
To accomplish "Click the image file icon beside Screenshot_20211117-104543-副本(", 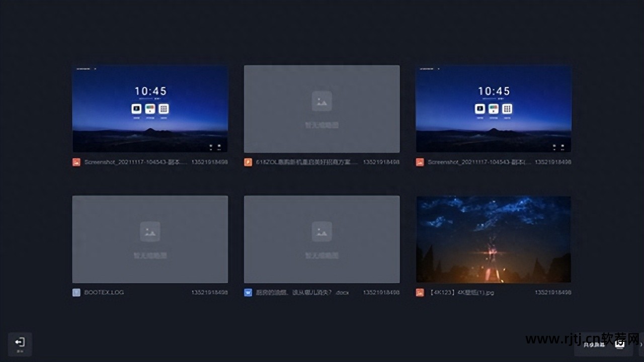I will click(x=420, y=162).
